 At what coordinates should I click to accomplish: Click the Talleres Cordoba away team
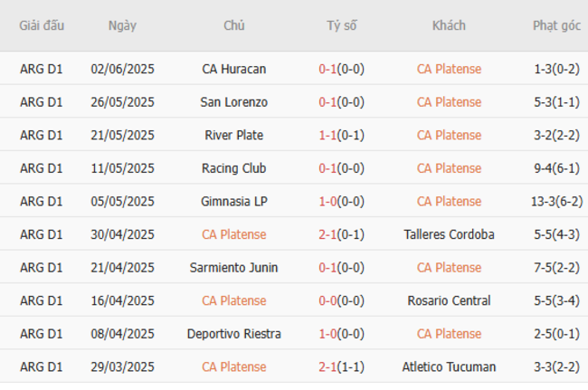coord(449,234)
